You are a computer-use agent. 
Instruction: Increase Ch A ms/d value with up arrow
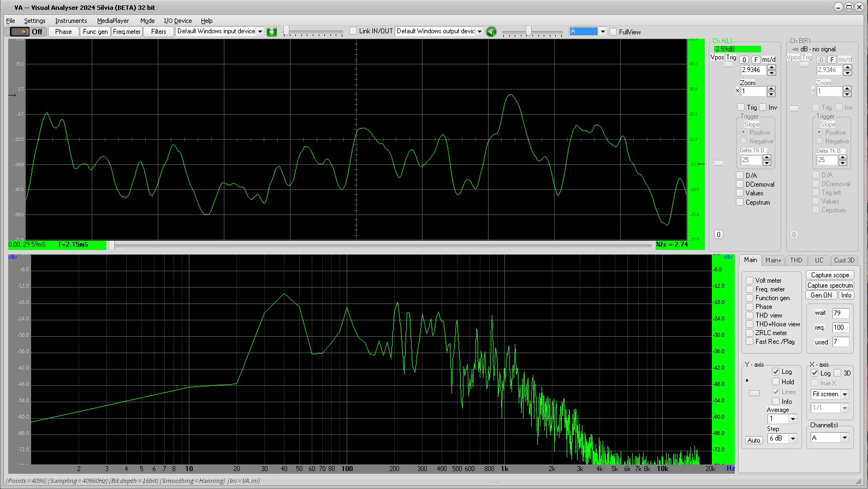[x=771, y=67]
